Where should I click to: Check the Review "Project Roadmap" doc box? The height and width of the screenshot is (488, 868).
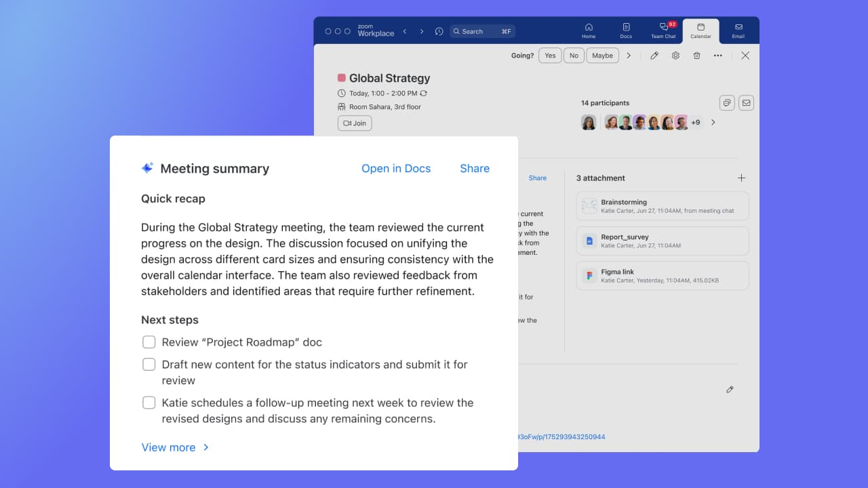[x=149, y=342]
